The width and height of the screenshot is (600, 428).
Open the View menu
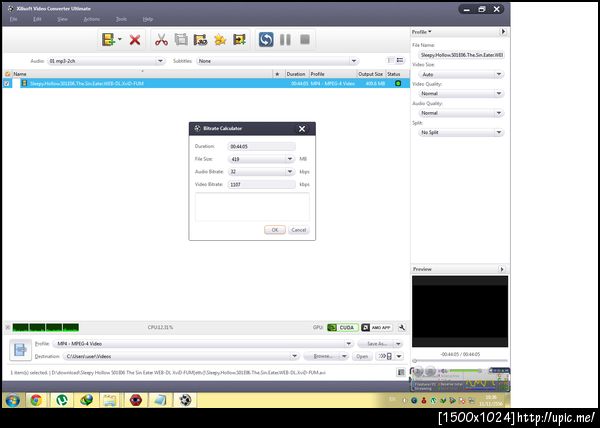(62, 19)
